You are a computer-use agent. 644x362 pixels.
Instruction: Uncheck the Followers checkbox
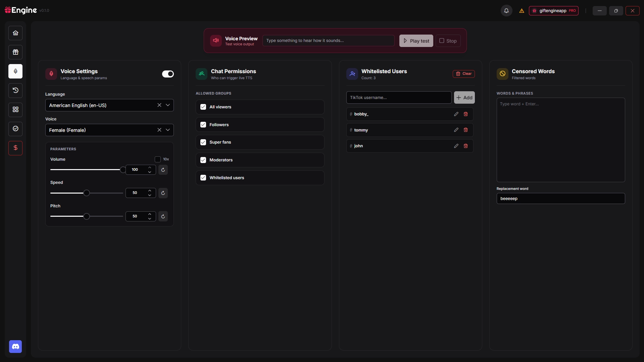[203, 125]
